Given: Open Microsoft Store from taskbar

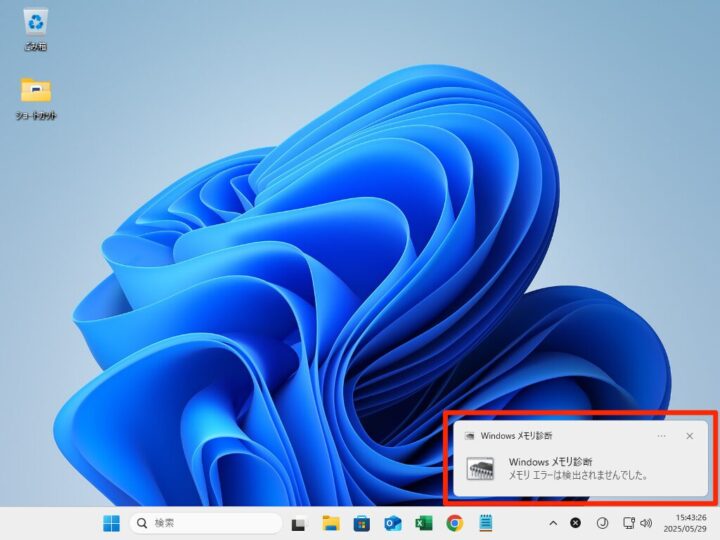Looking at the screenshot, I should coord(362,523).
